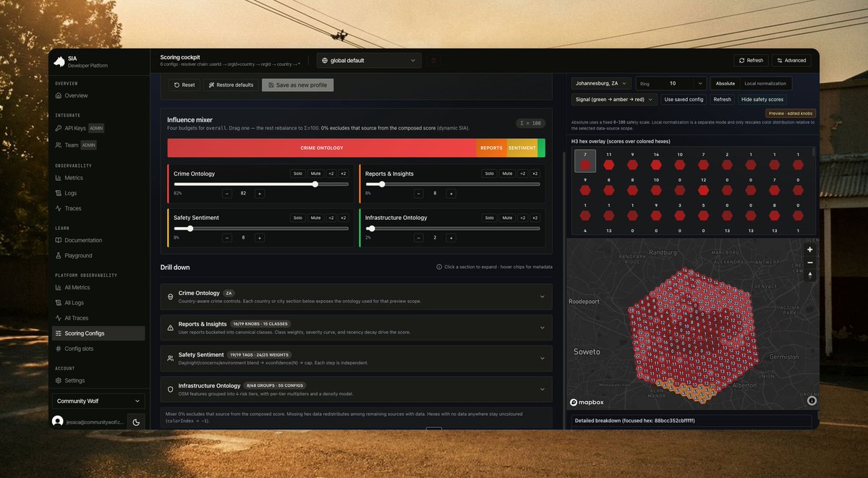
Task: Open the Community Wolf organization dropdown
Action: 98,401
